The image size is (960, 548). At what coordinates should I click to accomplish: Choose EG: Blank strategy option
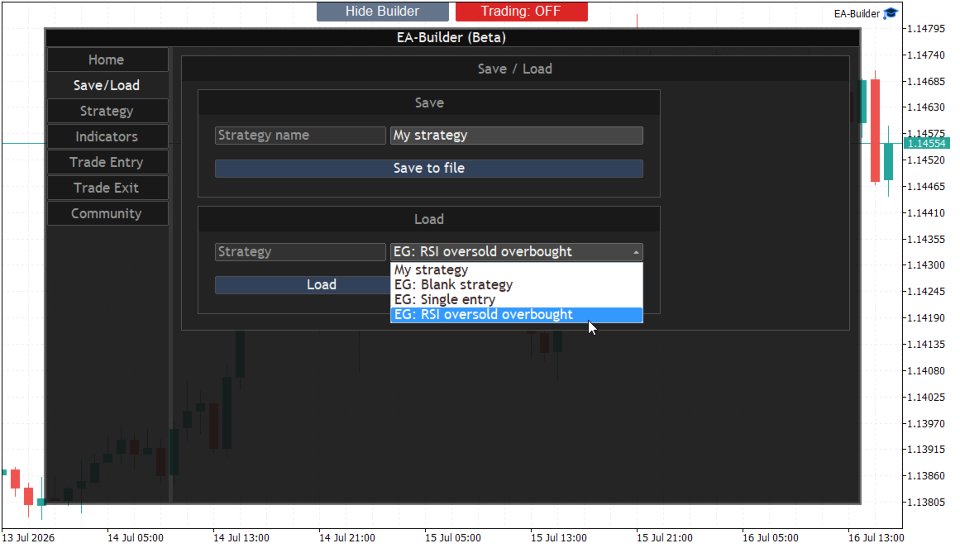516,285
